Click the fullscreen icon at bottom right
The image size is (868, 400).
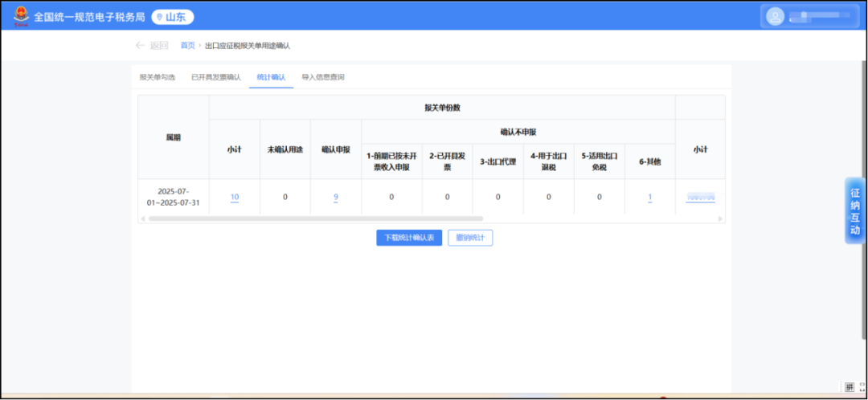coord(862,386)
